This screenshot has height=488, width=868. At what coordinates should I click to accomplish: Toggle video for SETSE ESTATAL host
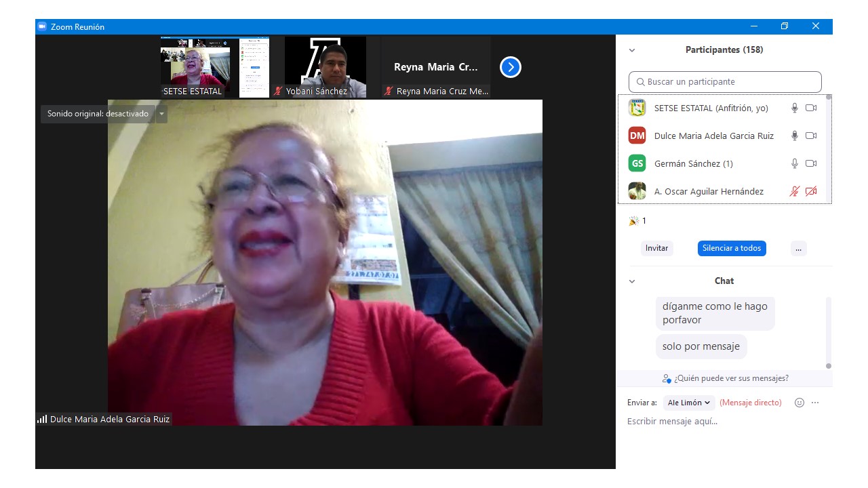coord(811,108)
